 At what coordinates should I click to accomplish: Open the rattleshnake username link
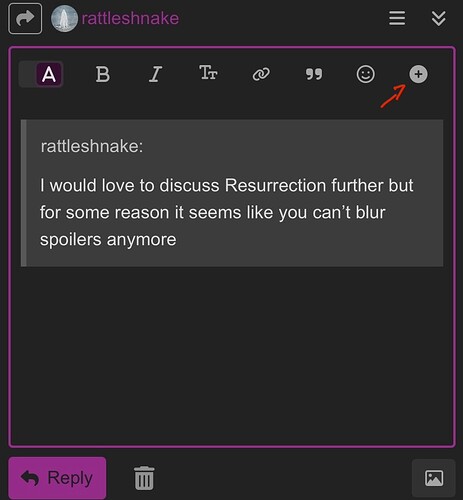tap(130, 18)
